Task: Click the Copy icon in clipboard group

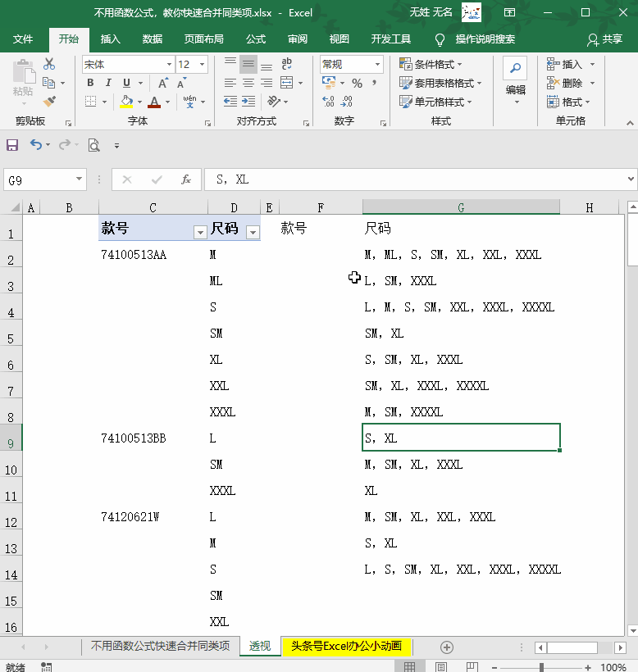Action: 49,83
